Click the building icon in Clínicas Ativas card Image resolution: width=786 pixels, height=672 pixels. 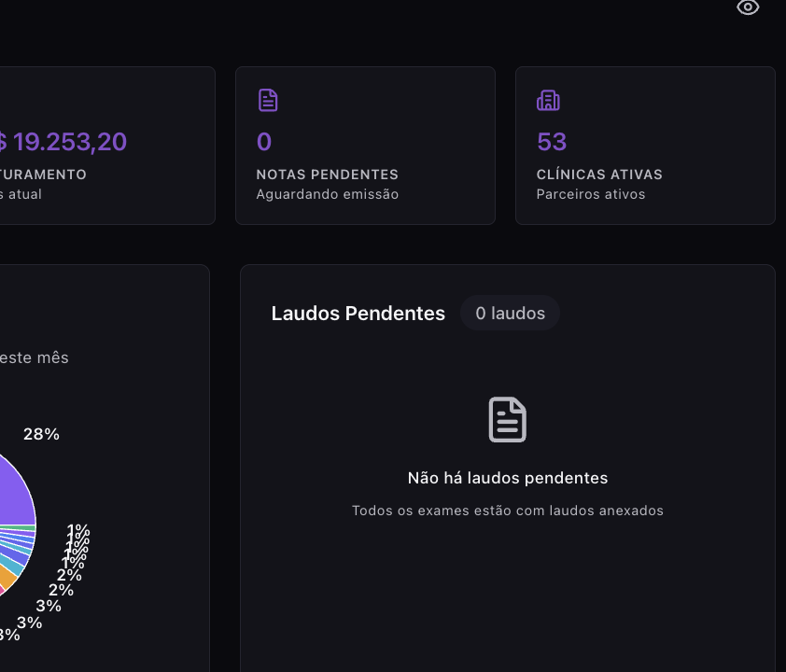(x=548, y=100)
